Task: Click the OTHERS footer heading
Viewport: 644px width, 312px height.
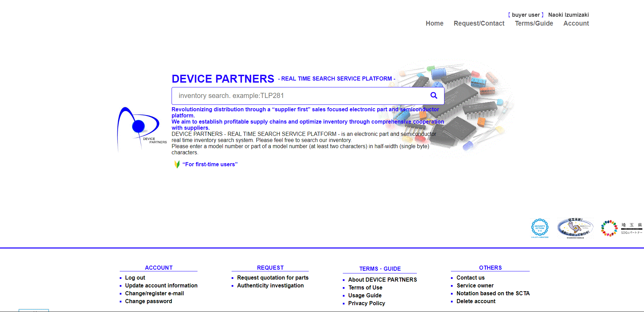Action: pyautogui.click(x=490, y=268)
